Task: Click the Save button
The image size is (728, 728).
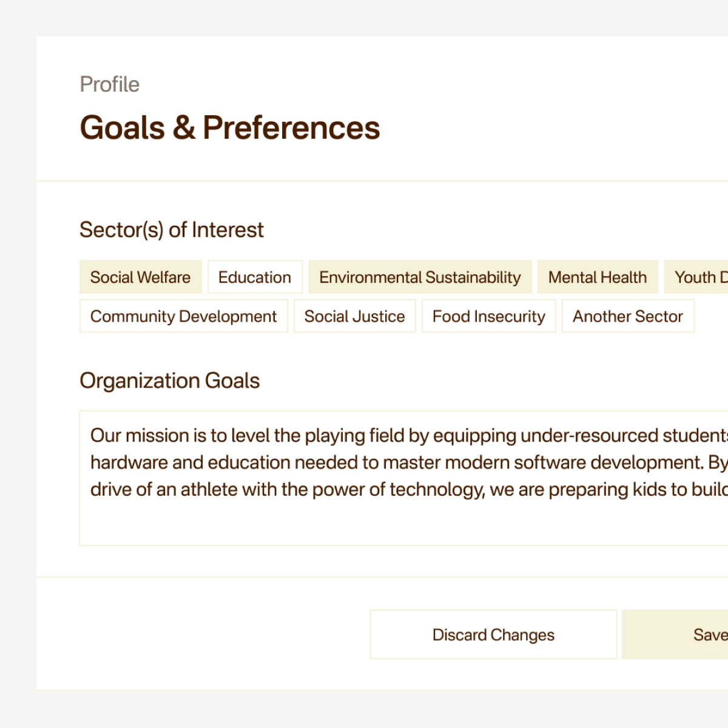Action: point(675,635)
